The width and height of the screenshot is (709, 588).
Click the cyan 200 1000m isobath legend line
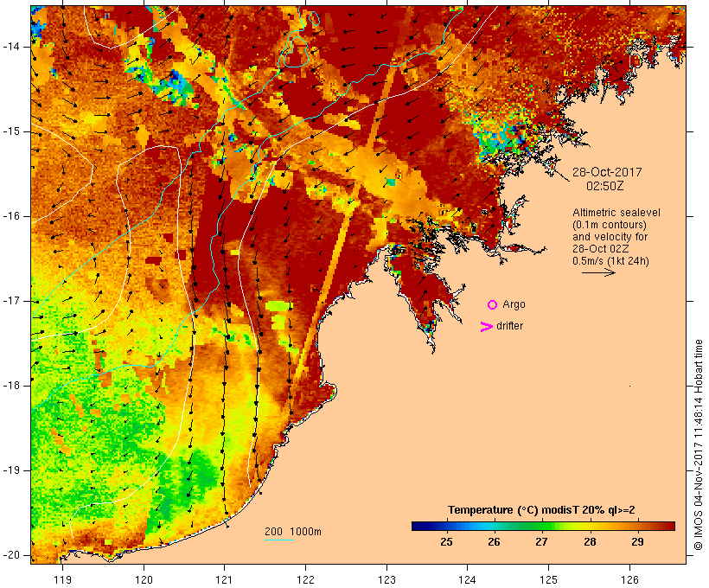point(279,540)
